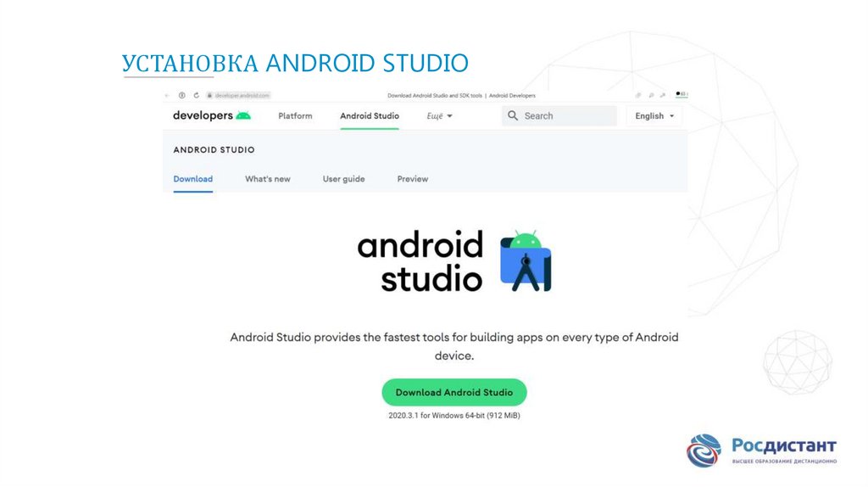This screenshot has width=868, height=487.
Task: Open the English language dropdown
Action: click(x=654, y=116)
